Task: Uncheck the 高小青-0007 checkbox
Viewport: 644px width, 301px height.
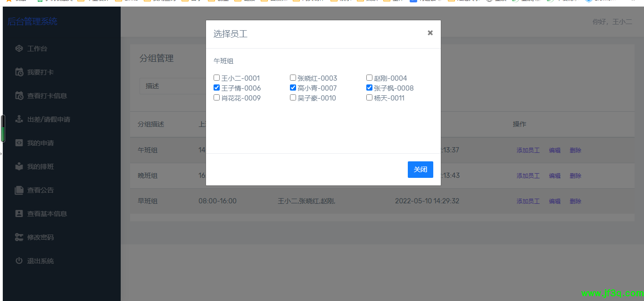Action: 293,88
